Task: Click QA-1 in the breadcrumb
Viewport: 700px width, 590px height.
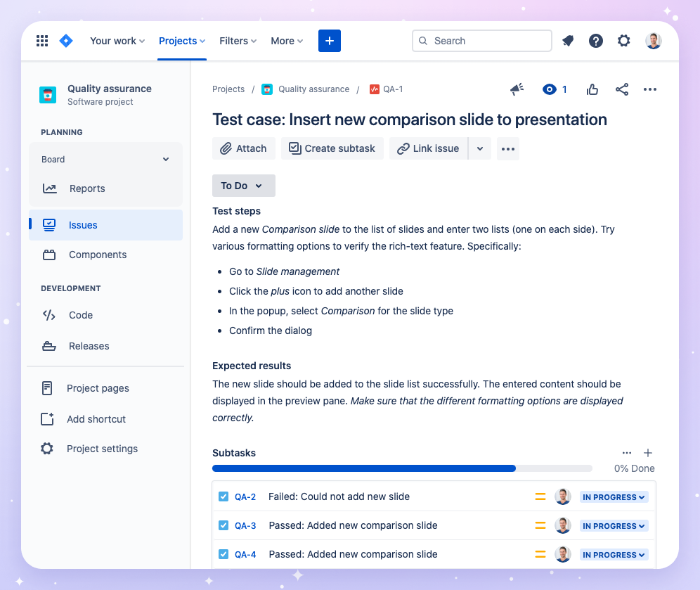Action: click(x=393, y=89)
